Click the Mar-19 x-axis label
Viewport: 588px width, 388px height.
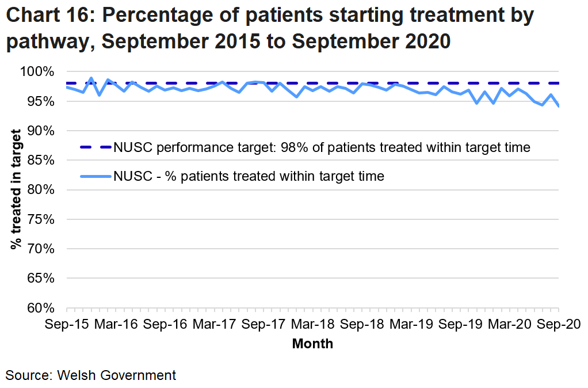411,324
